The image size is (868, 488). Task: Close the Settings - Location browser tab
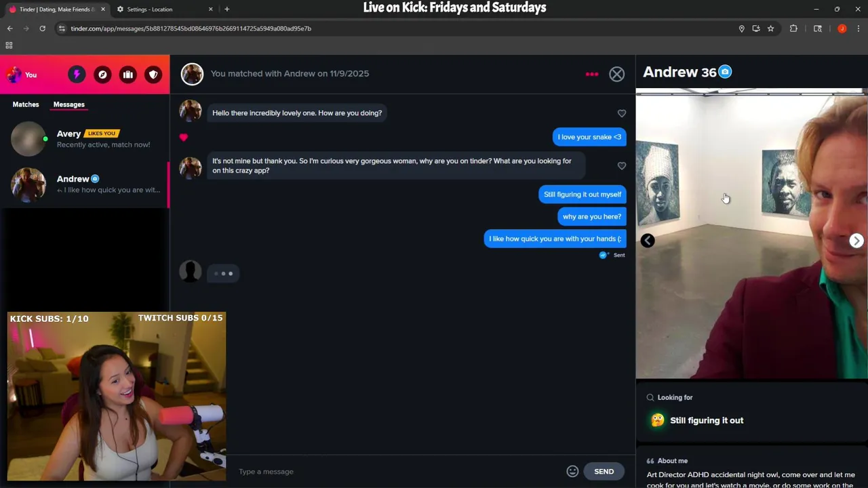coord(210,9)
